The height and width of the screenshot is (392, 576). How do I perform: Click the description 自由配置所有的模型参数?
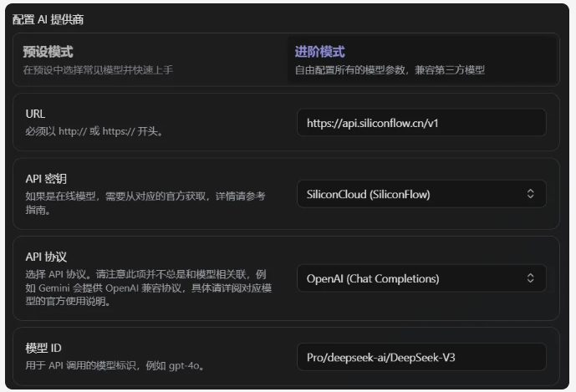[x=390, y=70]
